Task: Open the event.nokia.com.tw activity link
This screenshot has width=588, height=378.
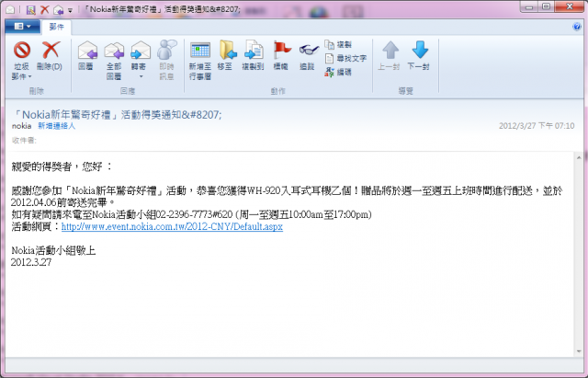Action: (x=172, y=227)
